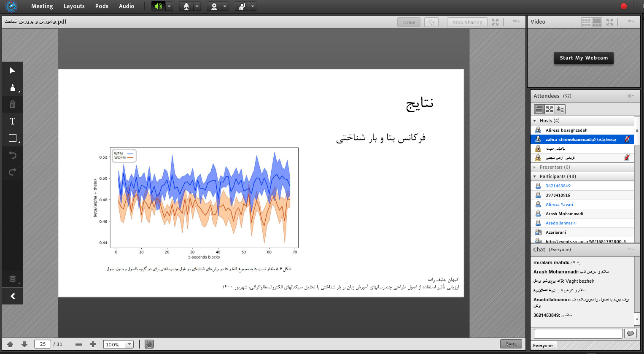Click the Sync button
Viewport: 644px width, 354px height.
tap(511, 344)
